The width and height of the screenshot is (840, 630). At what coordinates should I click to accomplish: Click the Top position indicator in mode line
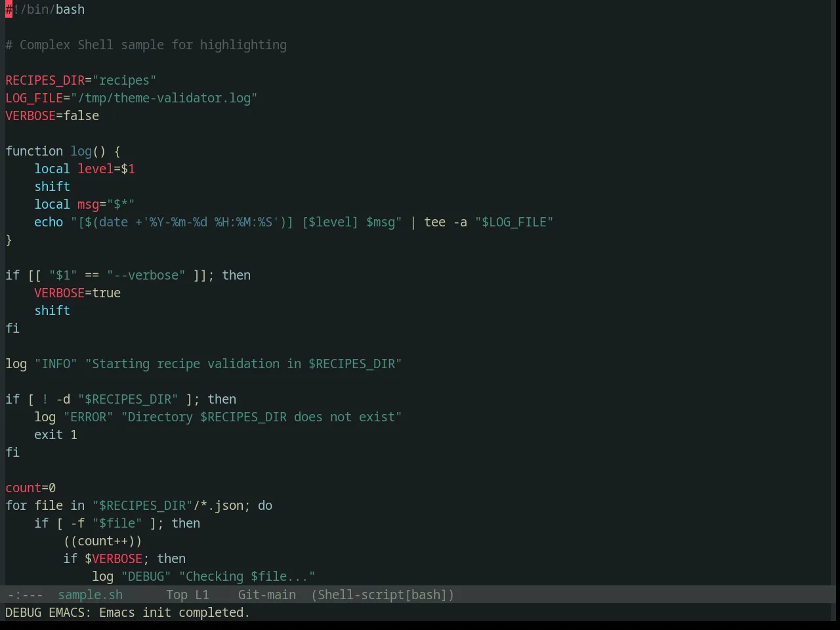click(177, 595)
